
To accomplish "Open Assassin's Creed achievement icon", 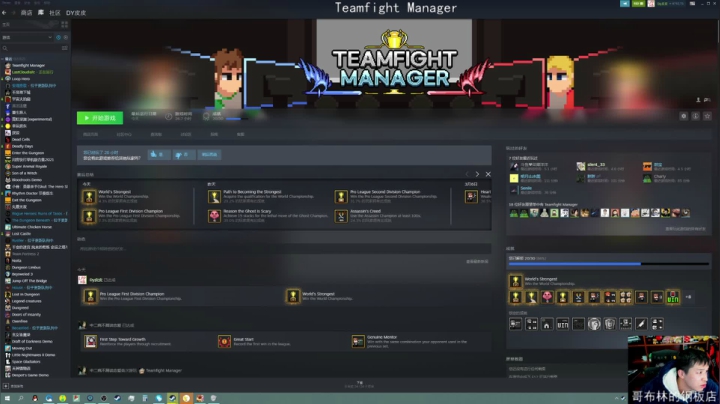I will tap(341, 216).
